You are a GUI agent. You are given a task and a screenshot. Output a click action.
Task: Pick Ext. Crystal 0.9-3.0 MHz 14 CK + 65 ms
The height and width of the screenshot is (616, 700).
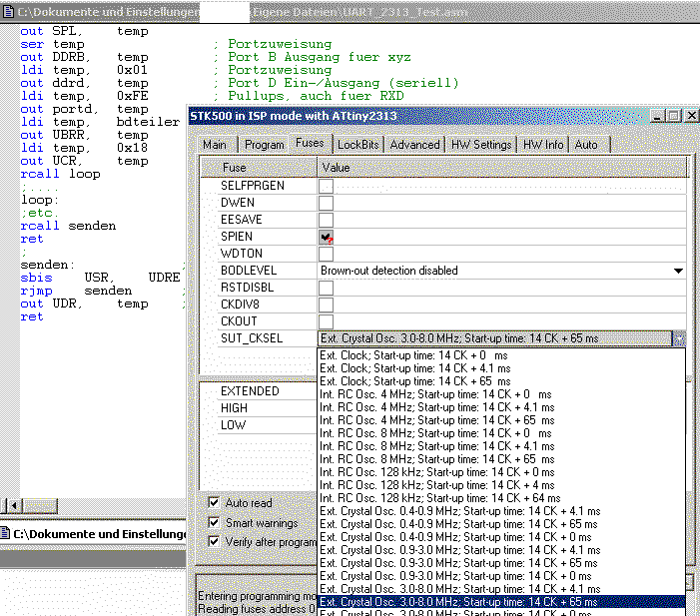click(x=501, y=562)
